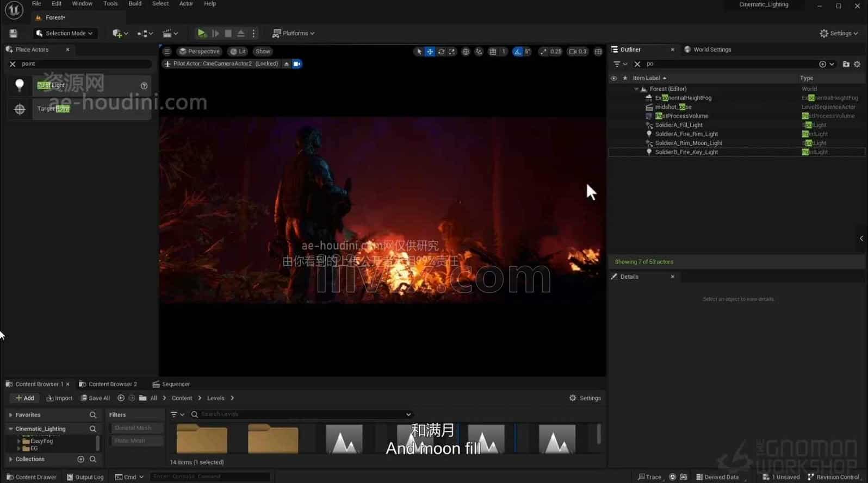Toggle scale snapping in the viewport
This screenshot has height=483, width=868.
point(543,52)
